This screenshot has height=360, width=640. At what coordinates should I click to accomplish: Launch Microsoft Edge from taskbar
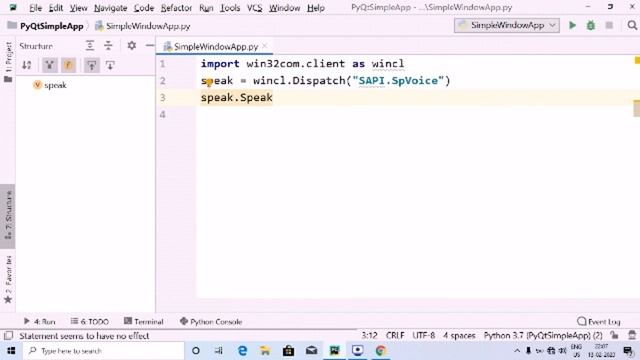242,351
